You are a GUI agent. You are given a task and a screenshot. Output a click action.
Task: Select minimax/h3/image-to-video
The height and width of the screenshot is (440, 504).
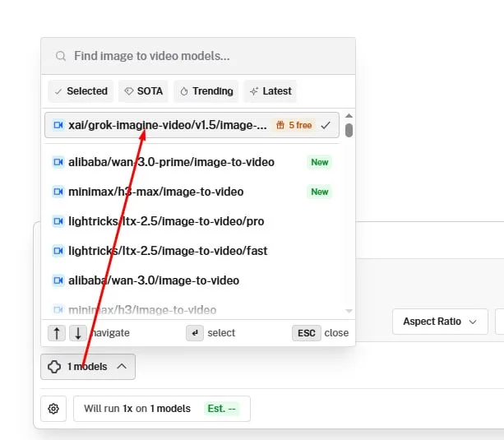[192, 310]
